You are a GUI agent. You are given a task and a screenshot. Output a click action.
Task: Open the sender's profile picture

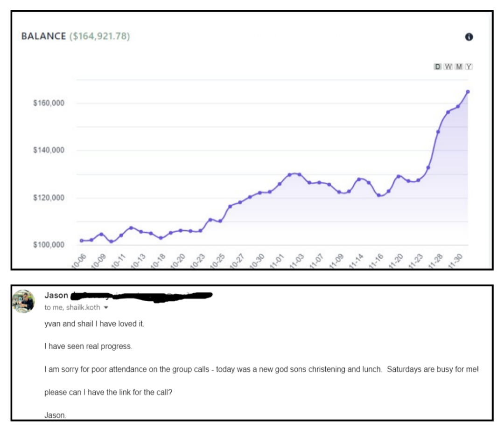(23, 301)
